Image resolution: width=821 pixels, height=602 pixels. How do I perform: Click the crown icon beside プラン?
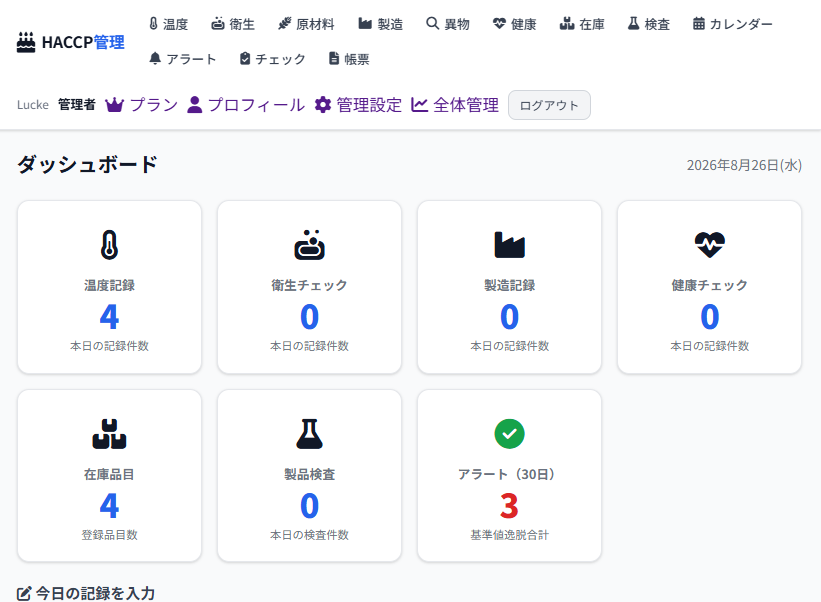pos(114,105)
